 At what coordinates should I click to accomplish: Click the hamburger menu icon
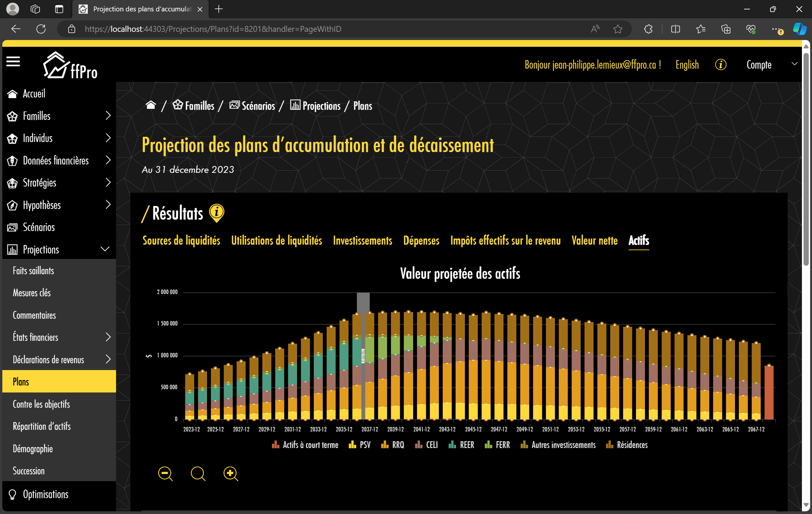tap(13, 62)
